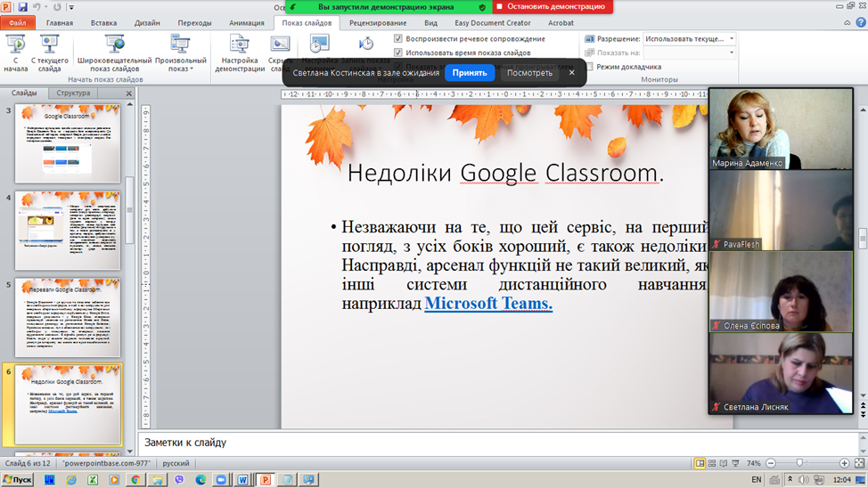The image size is (868, 488).
Task: Open the Вид tab
Action: coord(430,22)
